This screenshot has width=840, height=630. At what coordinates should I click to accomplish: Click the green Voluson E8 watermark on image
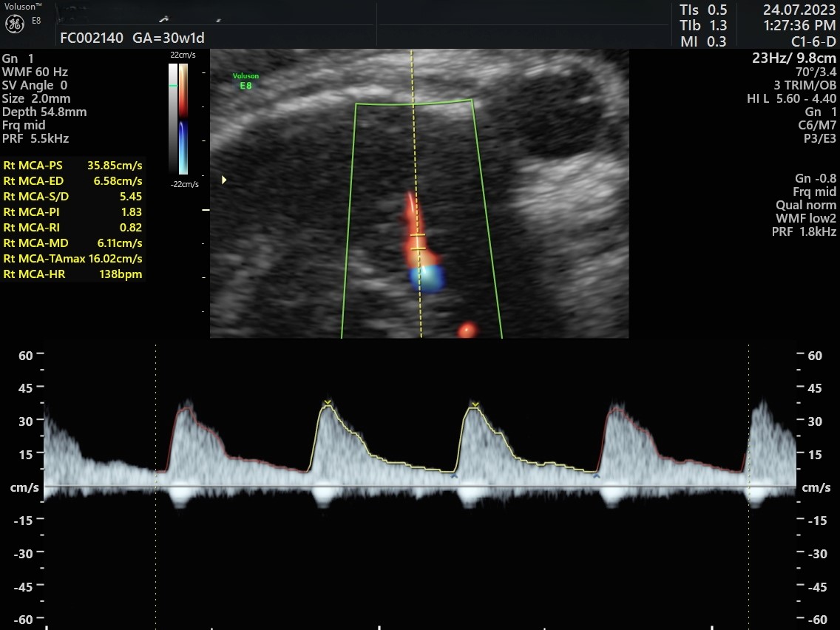(245, 81)
